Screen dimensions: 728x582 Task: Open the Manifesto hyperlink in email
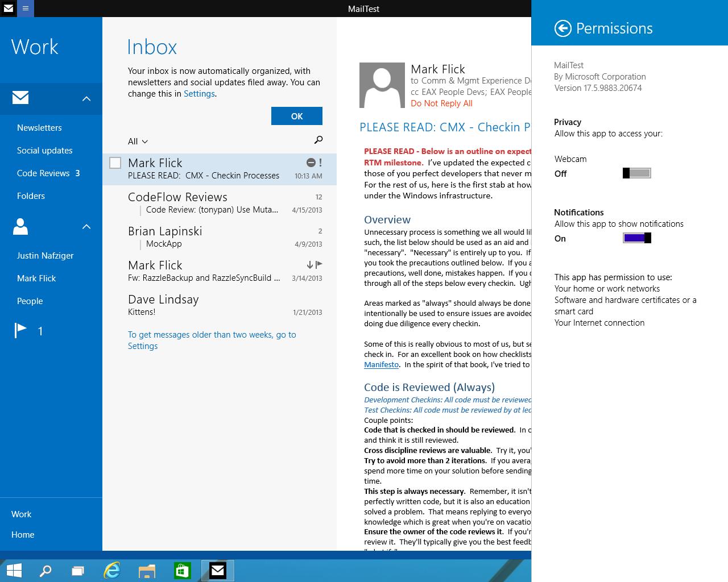click(x=381, y=364)
